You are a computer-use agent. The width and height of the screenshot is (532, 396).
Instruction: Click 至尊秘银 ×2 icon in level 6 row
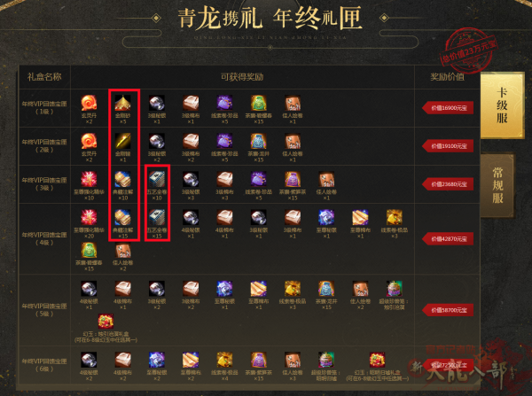point(157,360)
